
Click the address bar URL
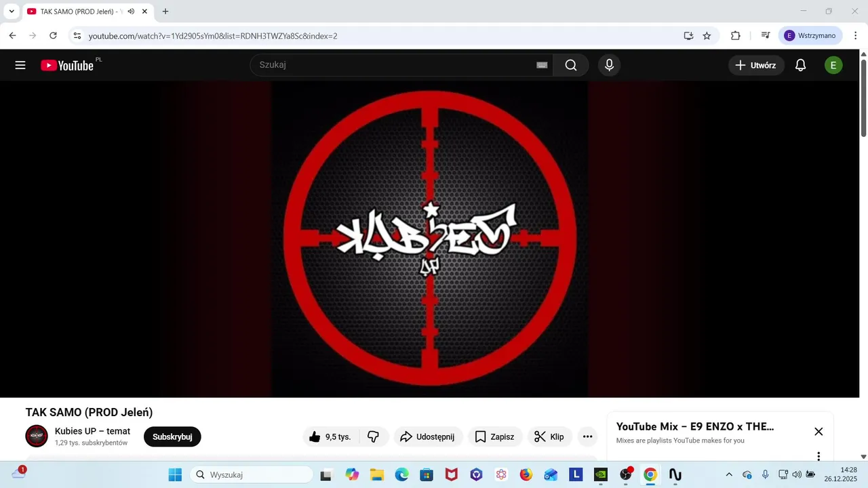(x=213, y=36)
